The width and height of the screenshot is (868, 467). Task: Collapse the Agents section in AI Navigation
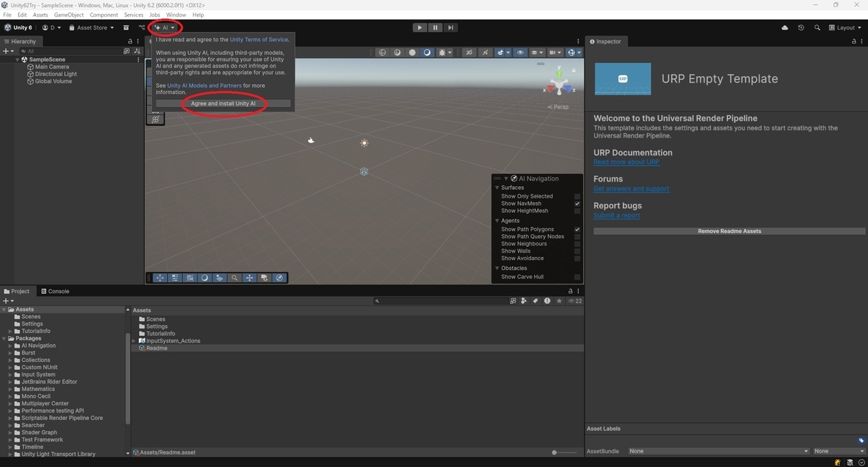click(497, 220)
